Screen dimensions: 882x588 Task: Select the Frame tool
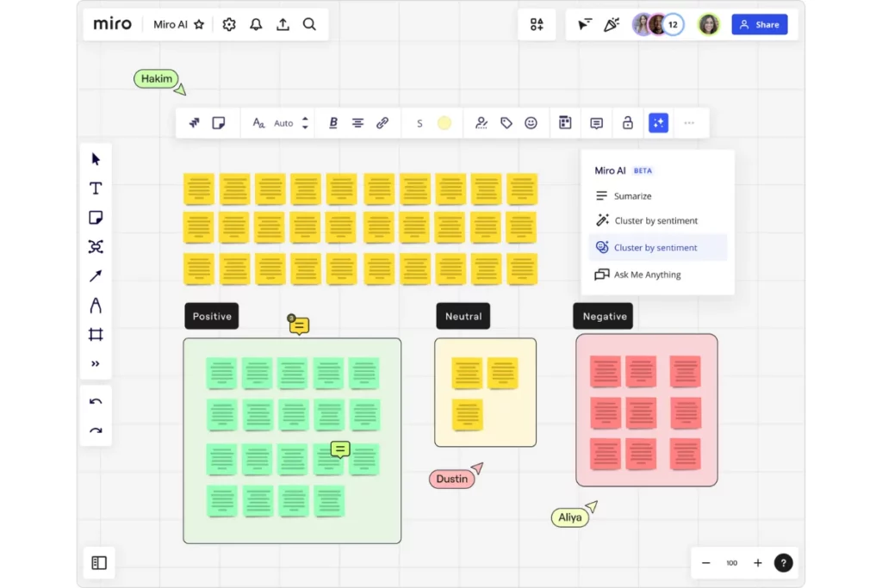(x=96, y=335)
